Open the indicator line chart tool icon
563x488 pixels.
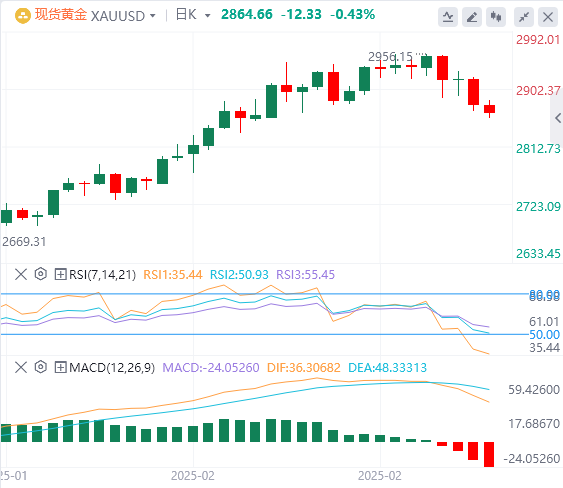(x=448, y=17)
